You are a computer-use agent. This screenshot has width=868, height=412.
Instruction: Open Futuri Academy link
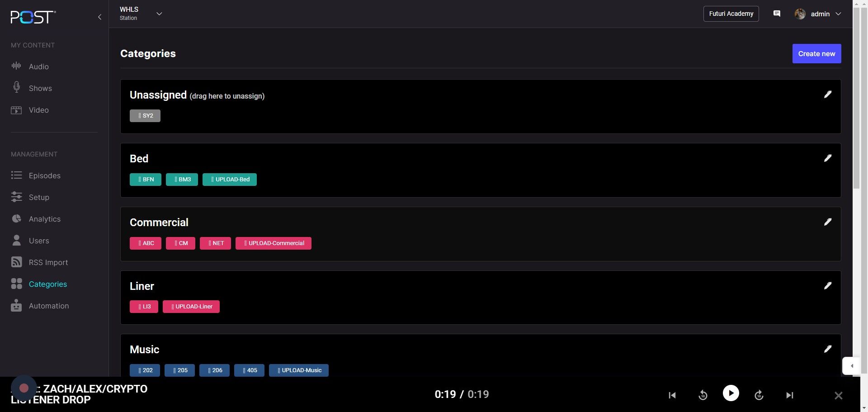[731, 14]
